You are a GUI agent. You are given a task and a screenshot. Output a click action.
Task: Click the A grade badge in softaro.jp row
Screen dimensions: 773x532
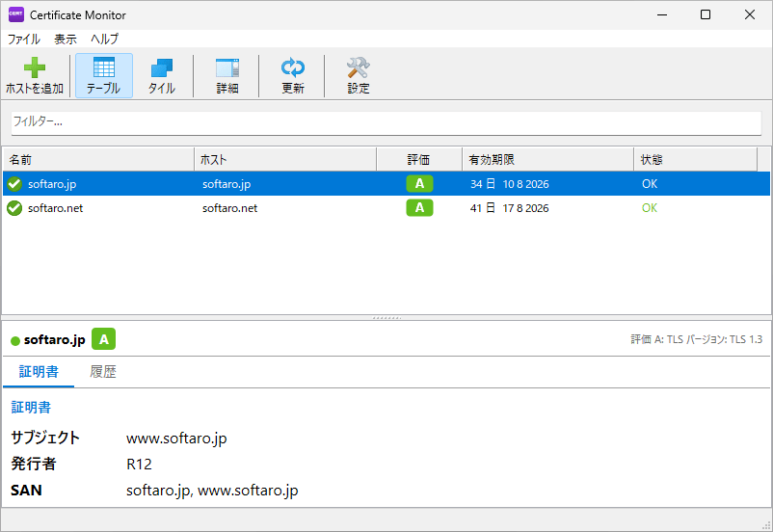click(419, 183)
